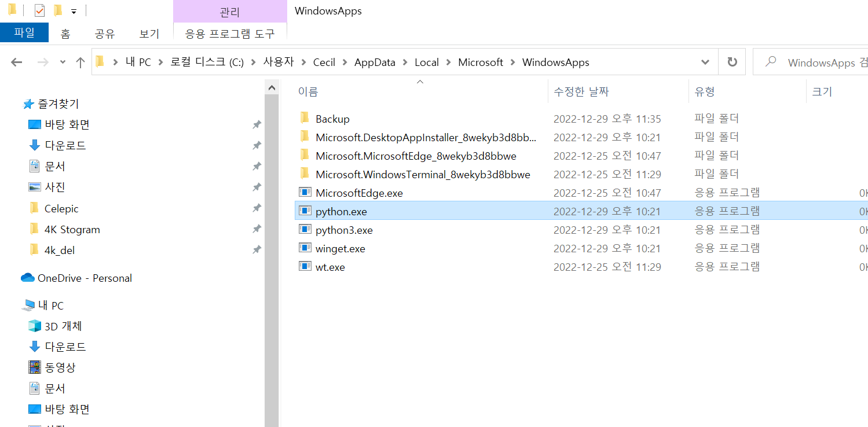Click the pin icon beside Celepic
Screen dimensions: 868x427
(x=257, y=208)
